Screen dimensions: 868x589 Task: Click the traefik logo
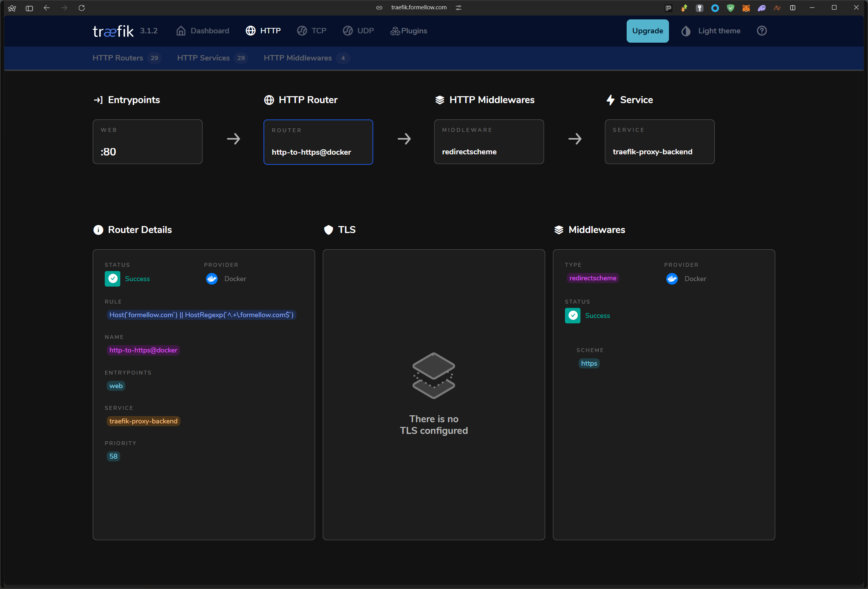(113, 31)
